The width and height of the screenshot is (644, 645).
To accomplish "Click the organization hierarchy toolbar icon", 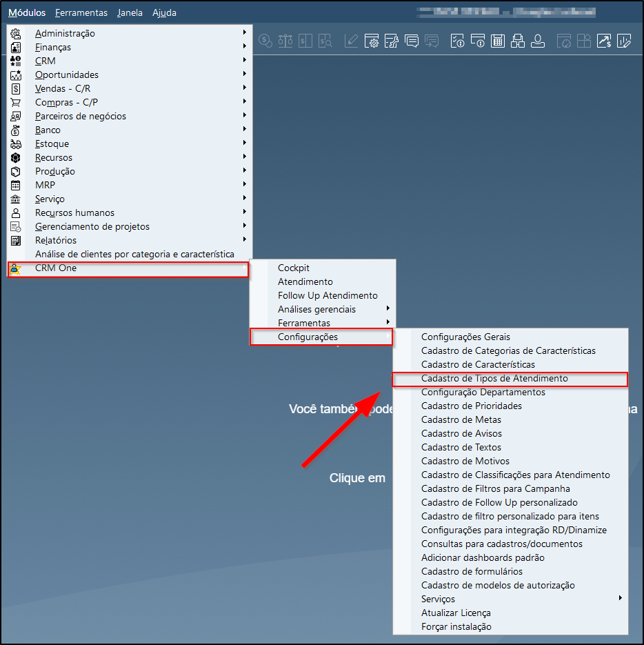I will click(x=517, y=41).
